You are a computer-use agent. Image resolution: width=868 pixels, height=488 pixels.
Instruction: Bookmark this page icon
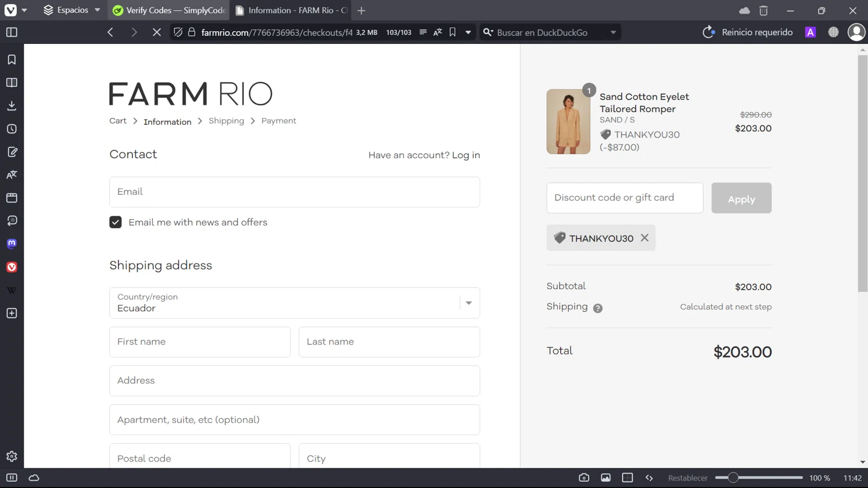[x=453, y=32]
